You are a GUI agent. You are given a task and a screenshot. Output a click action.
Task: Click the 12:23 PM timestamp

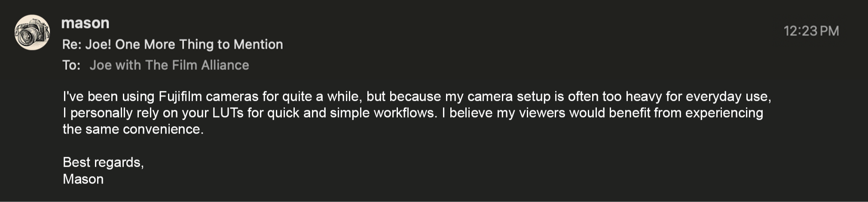coord(811,31)
